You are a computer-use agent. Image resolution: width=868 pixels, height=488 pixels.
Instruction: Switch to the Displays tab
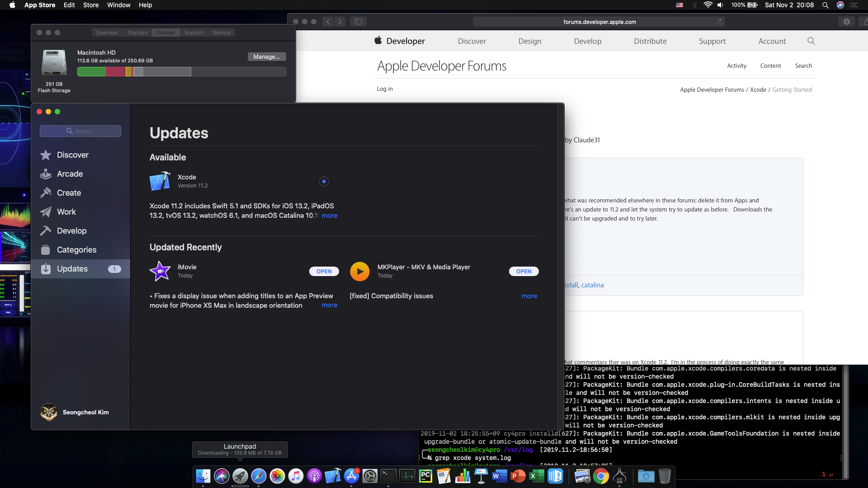pyautogui.click(x=137, y=33)
